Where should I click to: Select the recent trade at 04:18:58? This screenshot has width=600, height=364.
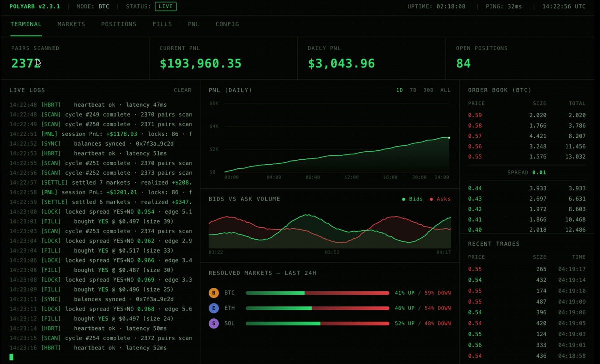click(526, 356)
